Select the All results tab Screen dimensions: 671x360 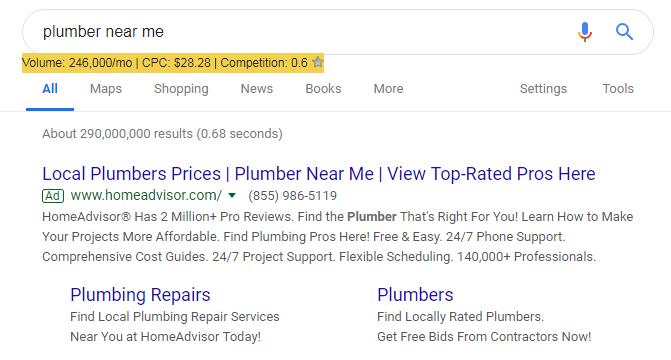[50, 89]
